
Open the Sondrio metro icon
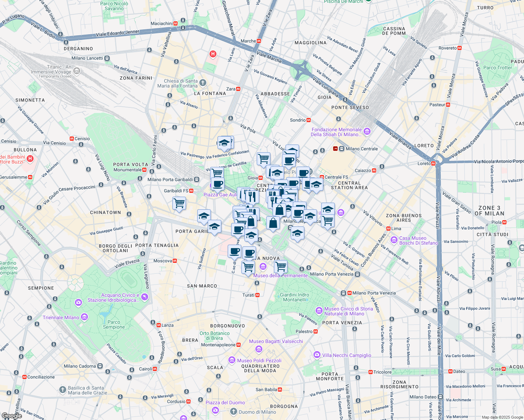coord(309,120)
